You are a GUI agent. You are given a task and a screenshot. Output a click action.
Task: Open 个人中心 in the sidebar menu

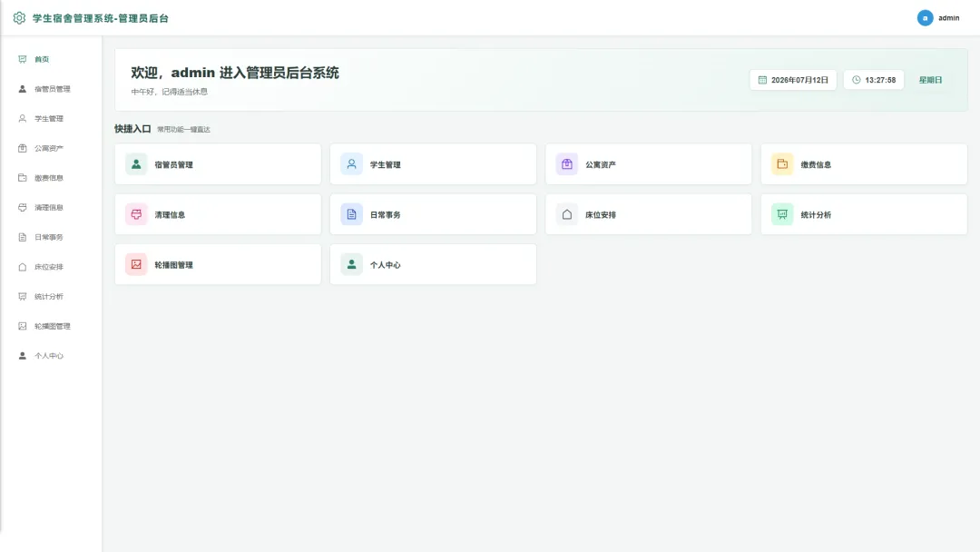pyautogui.click(x=51, y=356)
